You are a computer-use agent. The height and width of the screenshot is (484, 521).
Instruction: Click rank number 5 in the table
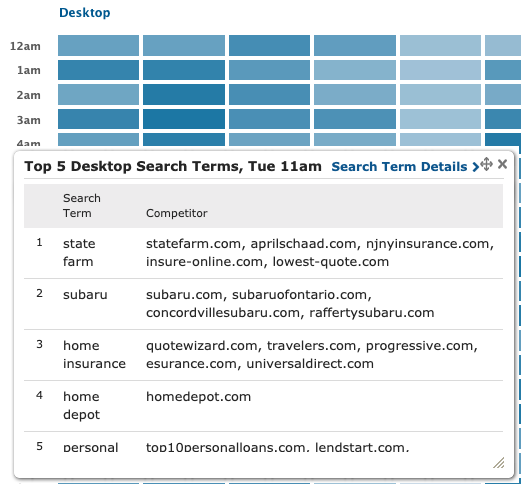coord(39,446)
